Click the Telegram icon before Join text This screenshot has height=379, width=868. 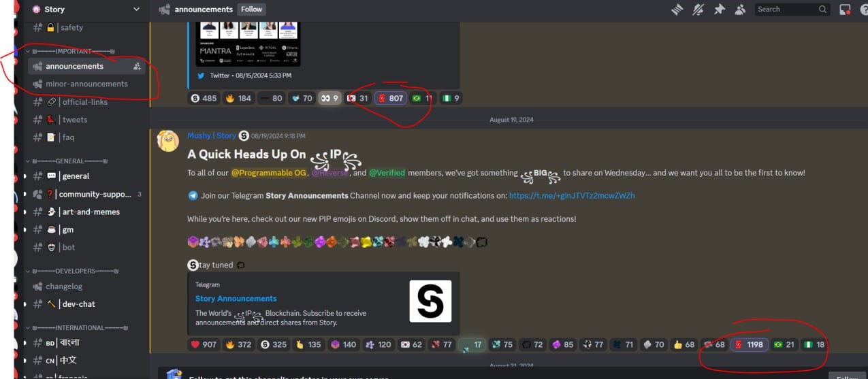193,195
